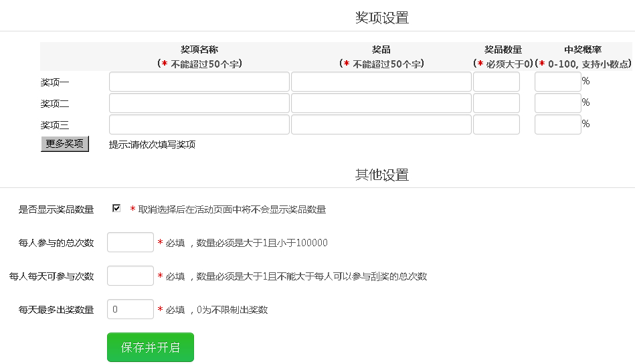
Task: Focus the 每人参与的总次数 input box
Action: pos(130,243)
